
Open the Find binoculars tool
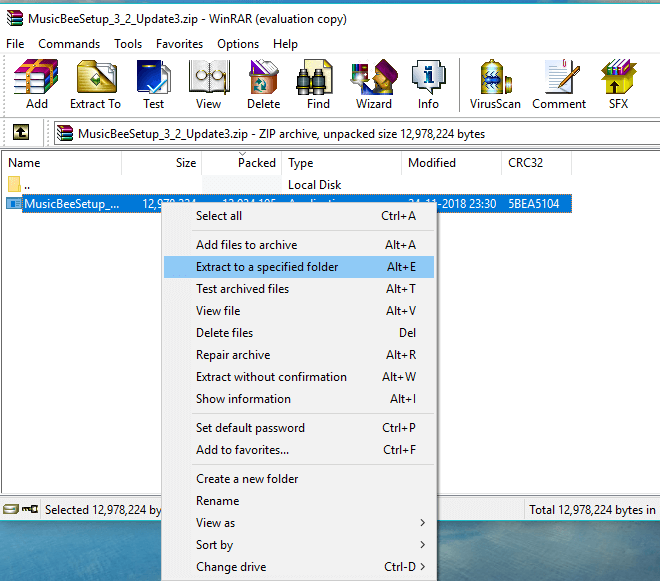point(318,84)
